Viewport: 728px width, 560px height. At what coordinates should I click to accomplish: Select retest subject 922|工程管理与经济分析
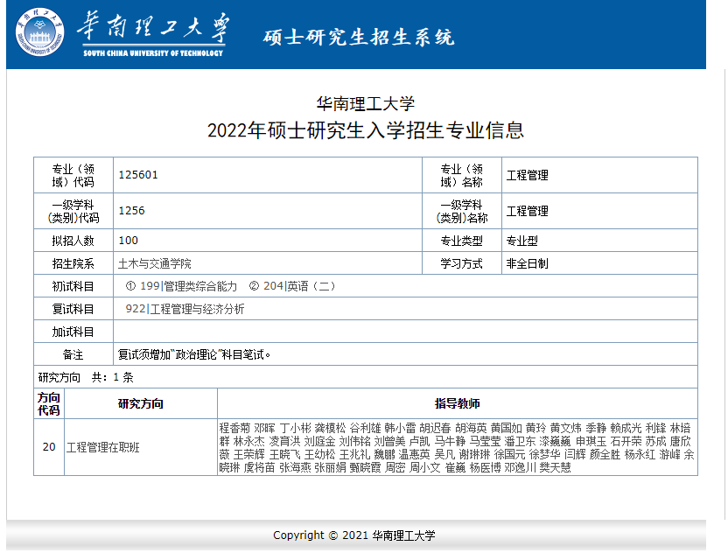coord(185,309)
